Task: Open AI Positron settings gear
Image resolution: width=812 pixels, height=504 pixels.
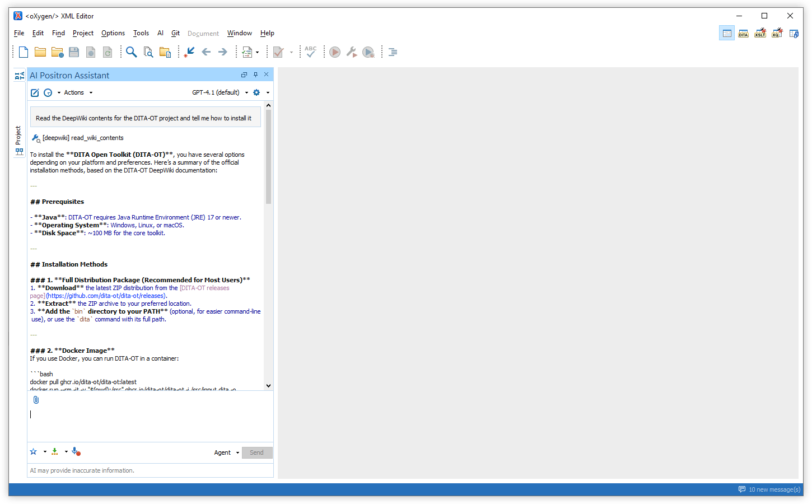Action: (x=256, y=92)
